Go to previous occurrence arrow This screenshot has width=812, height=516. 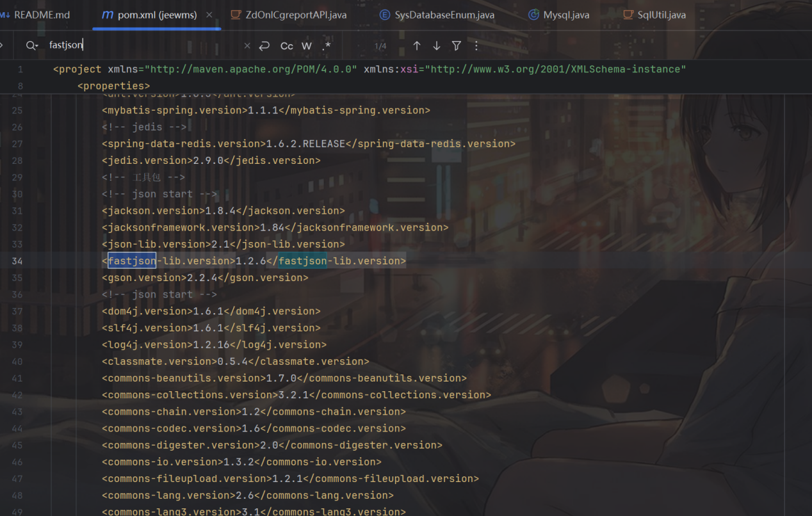coord(417,46)
